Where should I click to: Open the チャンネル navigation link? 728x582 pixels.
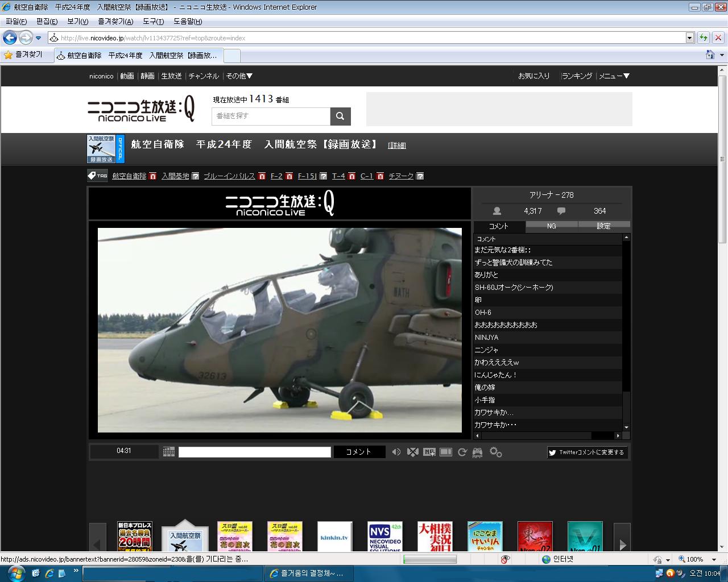[x=204, y=76]
